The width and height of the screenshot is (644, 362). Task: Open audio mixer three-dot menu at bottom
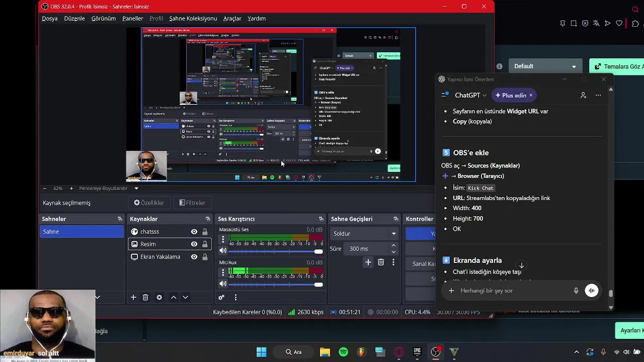pos(235,297)
